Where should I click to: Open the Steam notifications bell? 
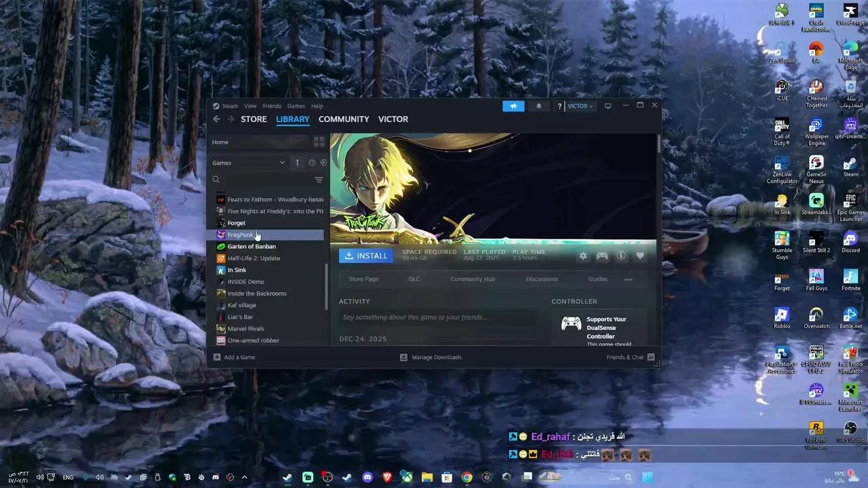point(539,106)
